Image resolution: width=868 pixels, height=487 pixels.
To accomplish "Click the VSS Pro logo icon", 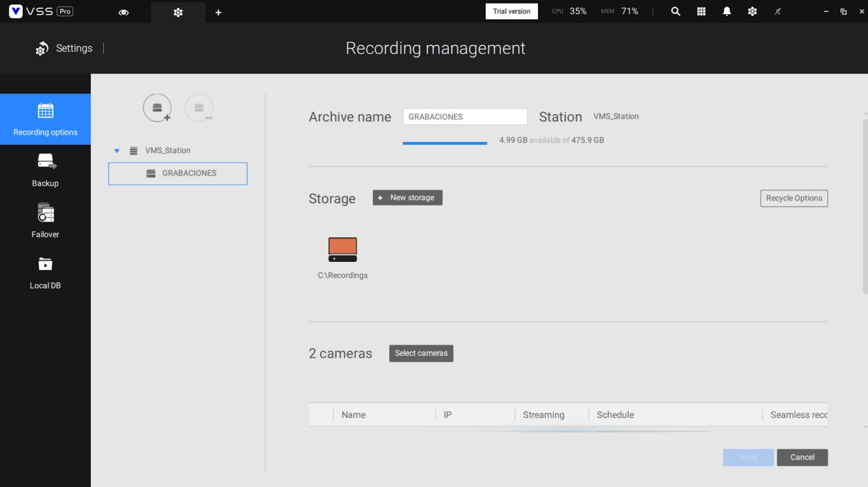I will pyautogui.click(x=16, y=11).
